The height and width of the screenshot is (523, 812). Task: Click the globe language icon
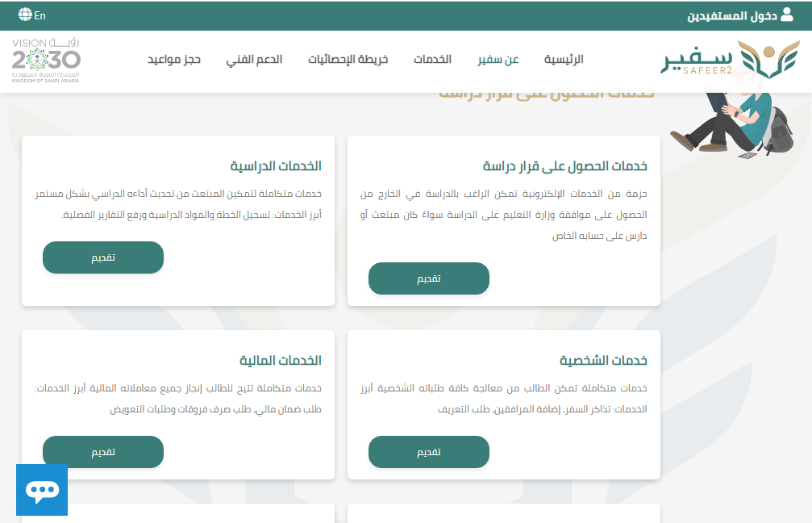click(x=25, y=15)
